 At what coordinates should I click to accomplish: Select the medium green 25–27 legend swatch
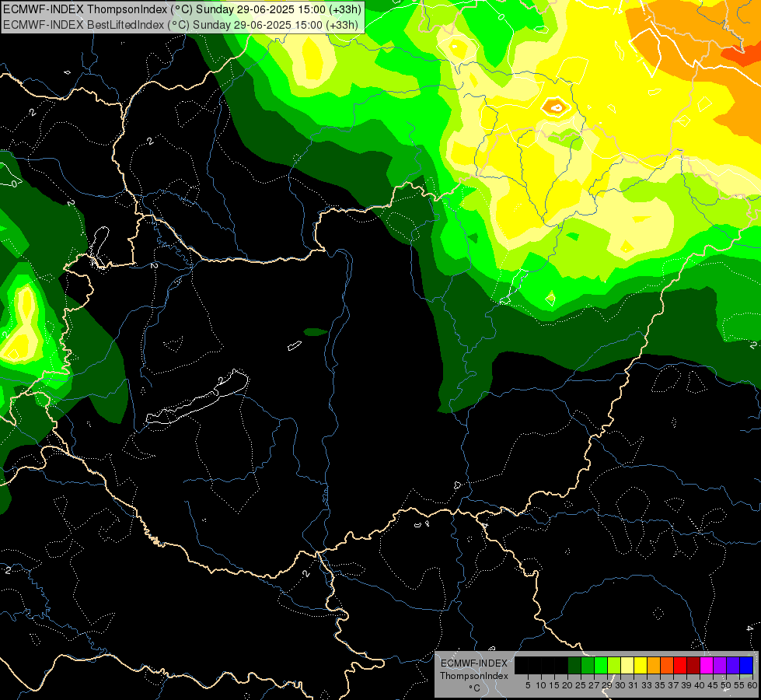coord(588,665)
